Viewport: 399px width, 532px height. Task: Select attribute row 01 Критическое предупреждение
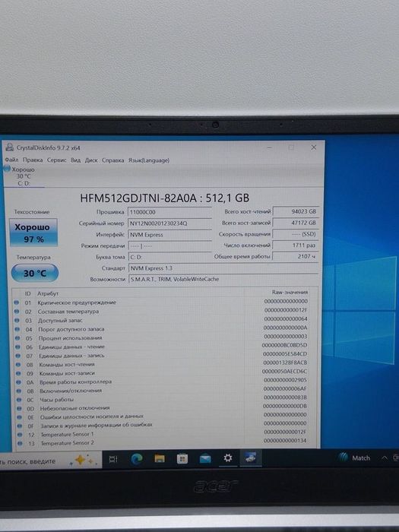point(166,302)
